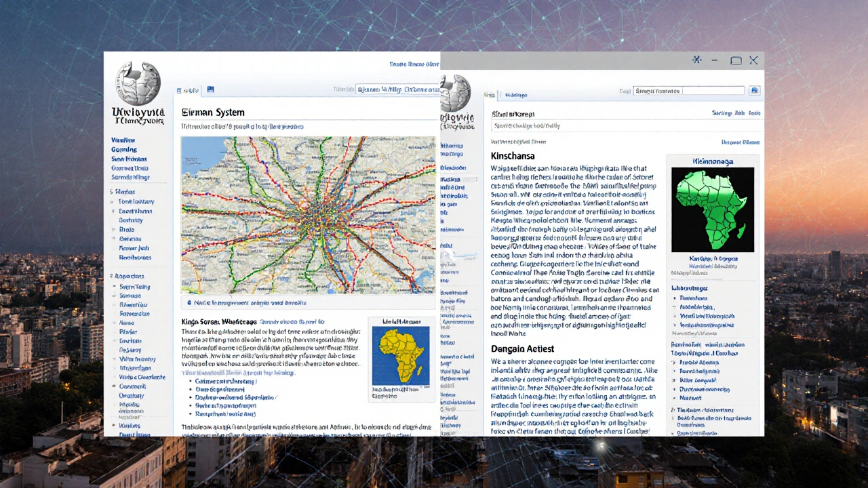Click the pin icon in the right window titlebar
This screenshot has height=488, width=868.
[x=696, y=60]
